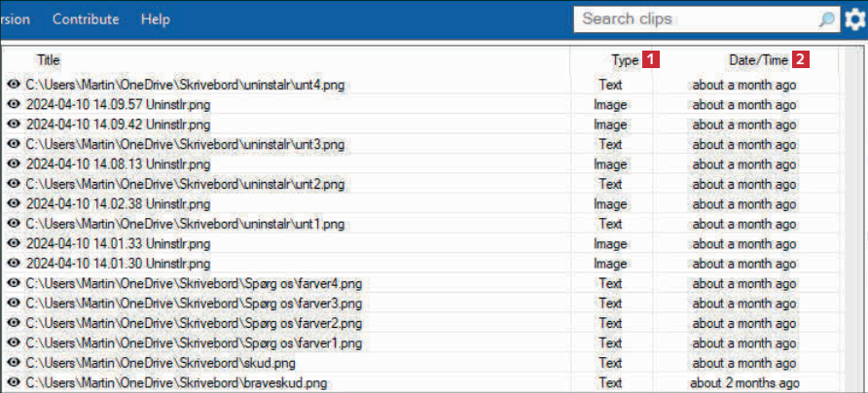Open the Help menu

point(155,19)
